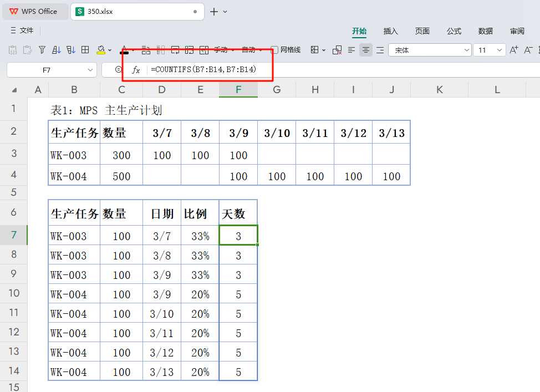Click the sort ascending icon
Screen dimensions: 540x392
pyautogui.click(x=57, y=50)
